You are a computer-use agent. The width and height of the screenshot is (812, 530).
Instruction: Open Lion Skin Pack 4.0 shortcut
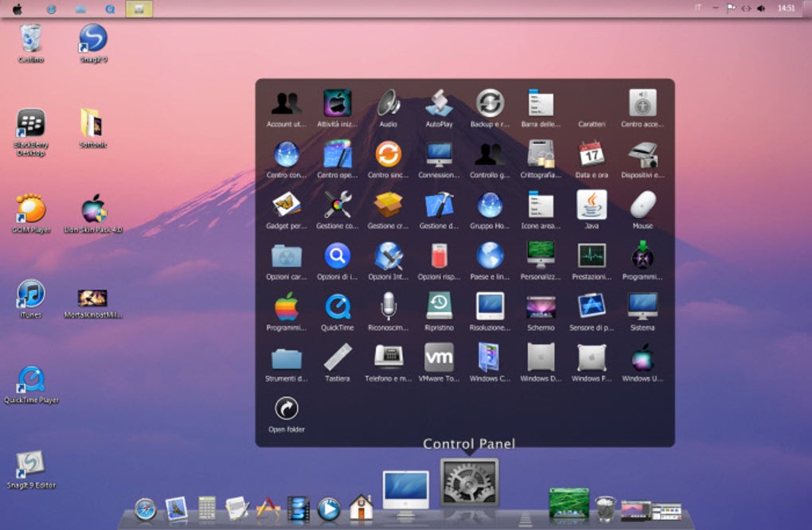coord(93,214)
